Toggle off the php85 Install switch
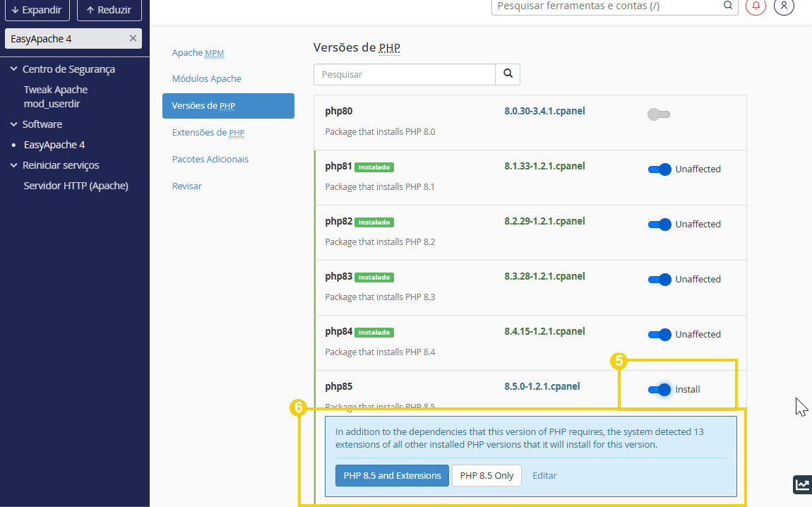 659,389
